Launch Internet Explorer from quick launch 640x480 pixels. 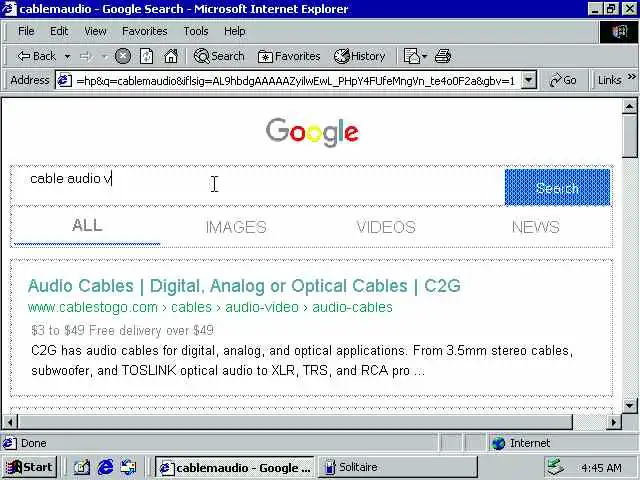click(x=105, y=467)
